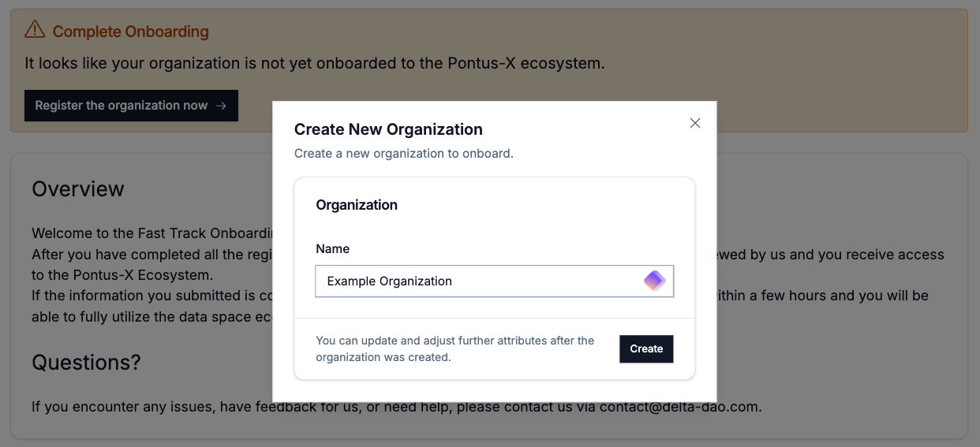This screenshot has height=447, width=980.
Task: Click the contact@delta-dao.com email address
Action: coord(679,408)
